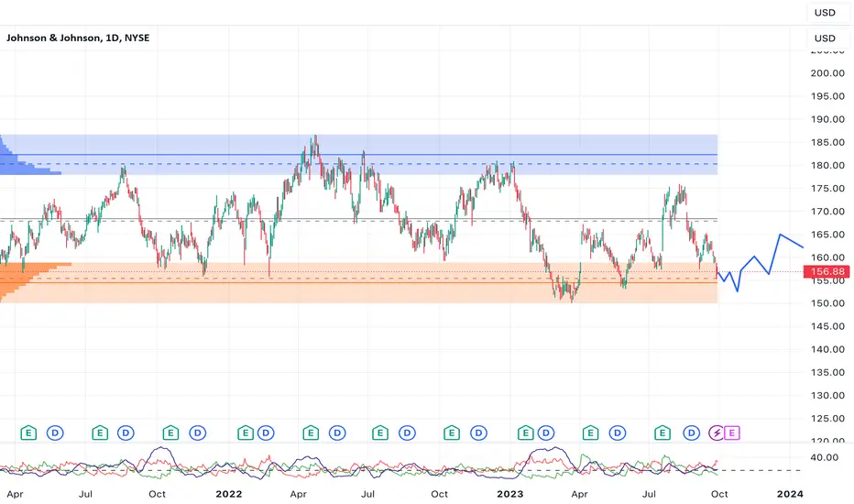Click the 40.00 indicator scale label
The image size is (854, 504).
tap(824, 457)
